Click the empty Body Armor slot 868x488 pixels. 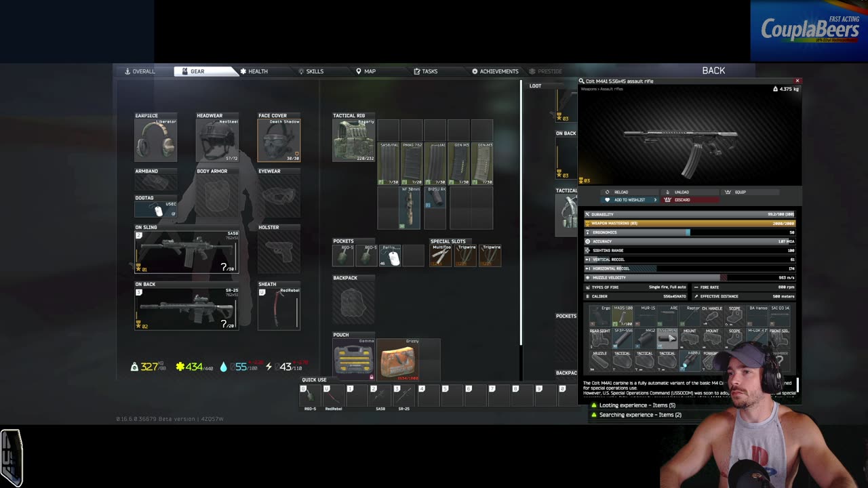[x=217, y=197]
